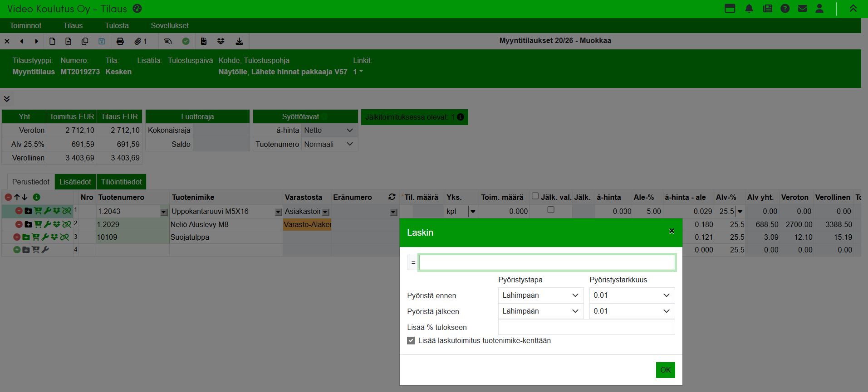
Task: Open notifications with the bell icon
Action: (749, 9)
